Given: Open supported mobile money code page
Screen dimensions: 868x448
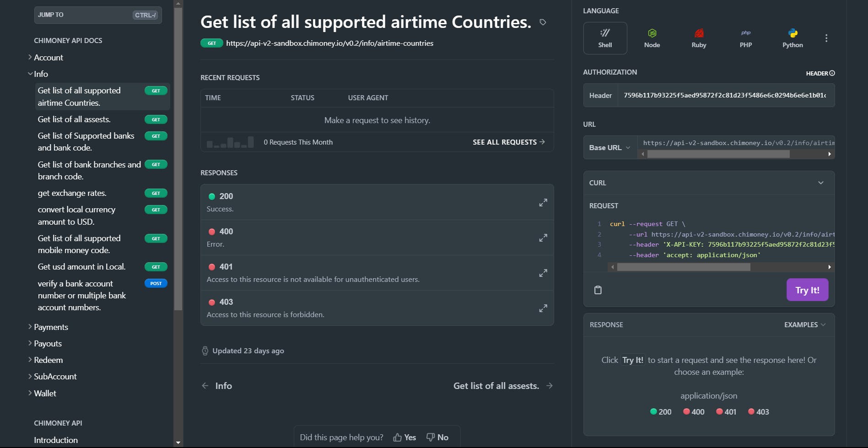Looking at the screenshot, I should point(102,244).
